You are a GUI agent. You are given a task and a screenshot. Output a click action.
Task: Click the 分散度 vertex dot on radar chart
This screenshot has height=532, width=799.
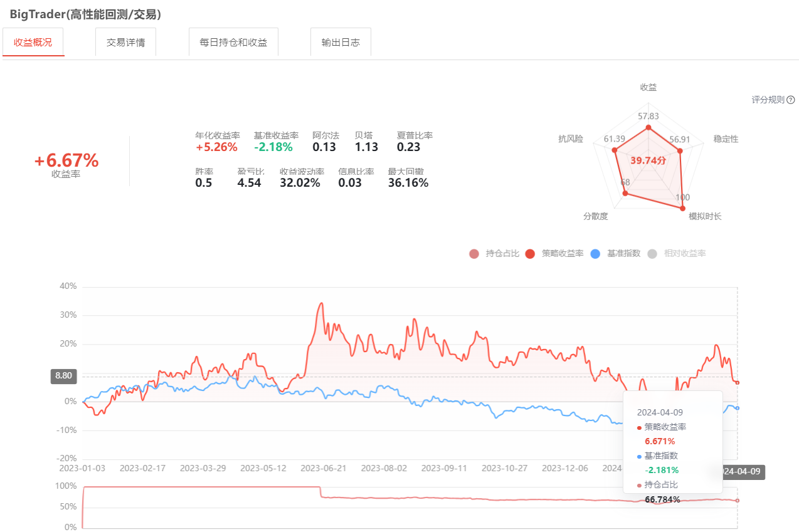625,194
